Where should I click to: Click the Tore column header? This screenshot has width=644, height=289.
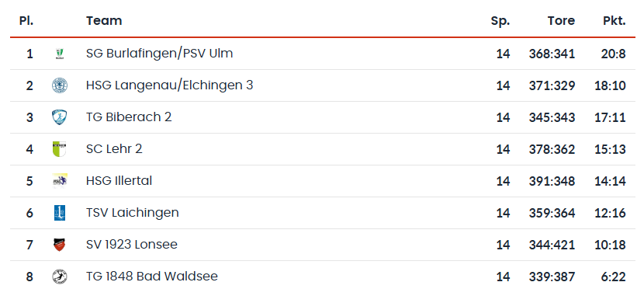pyautogui.click(x=561, y=20)
